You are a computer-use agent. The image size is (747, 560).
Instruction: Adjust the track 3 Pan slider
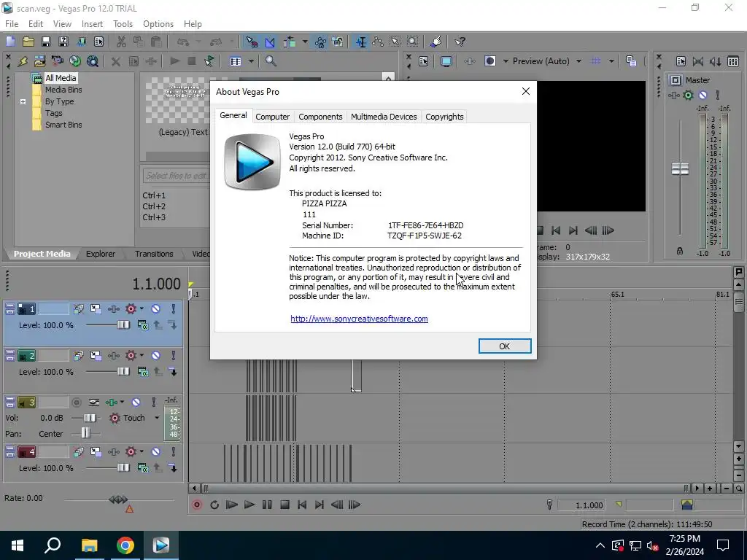pyautogui.click(x=85, y=433)
